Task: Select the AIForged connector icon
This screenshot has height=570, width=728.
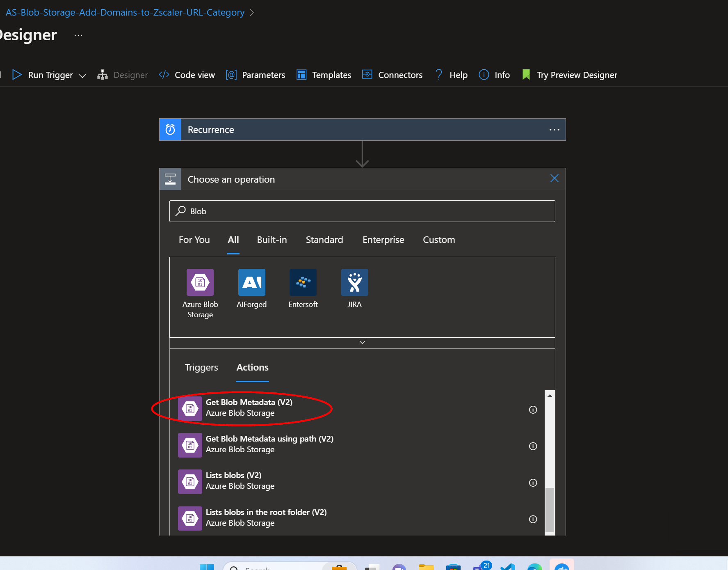Action: point(252,282)
